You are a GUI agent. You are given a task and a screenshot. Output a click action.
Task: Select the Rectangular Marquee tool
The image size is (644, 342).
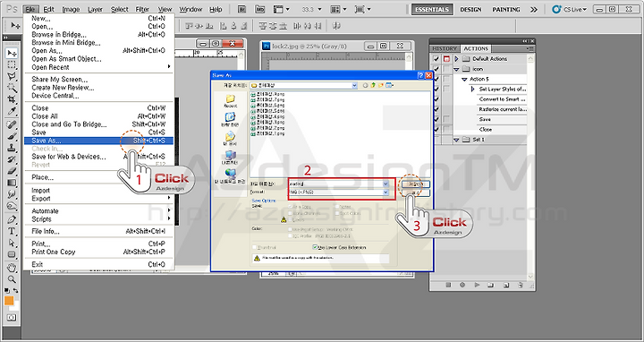12,65
